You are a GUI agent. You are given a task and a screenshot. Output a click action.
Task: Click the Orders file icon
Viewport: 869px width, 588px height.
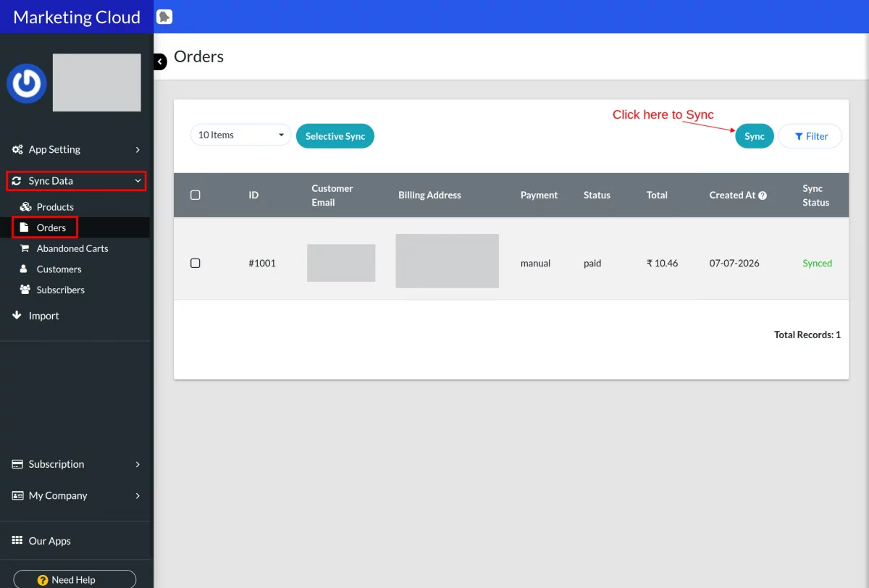[24, 227]
